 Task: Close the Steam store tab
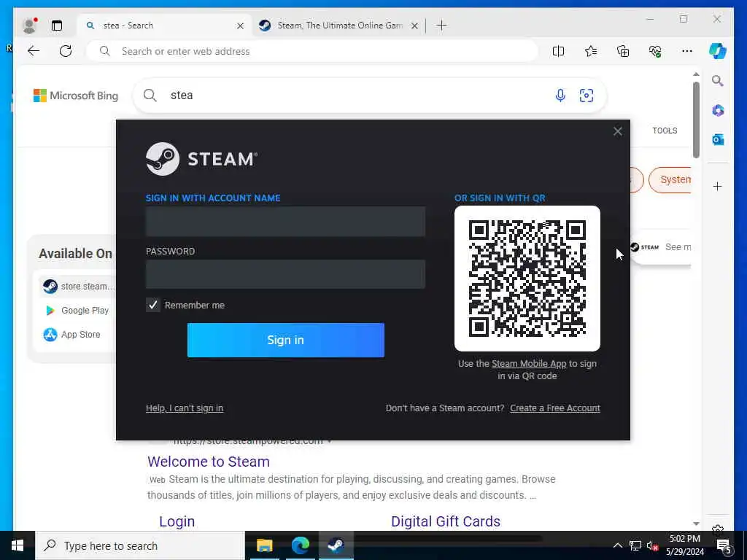(414, 26)
